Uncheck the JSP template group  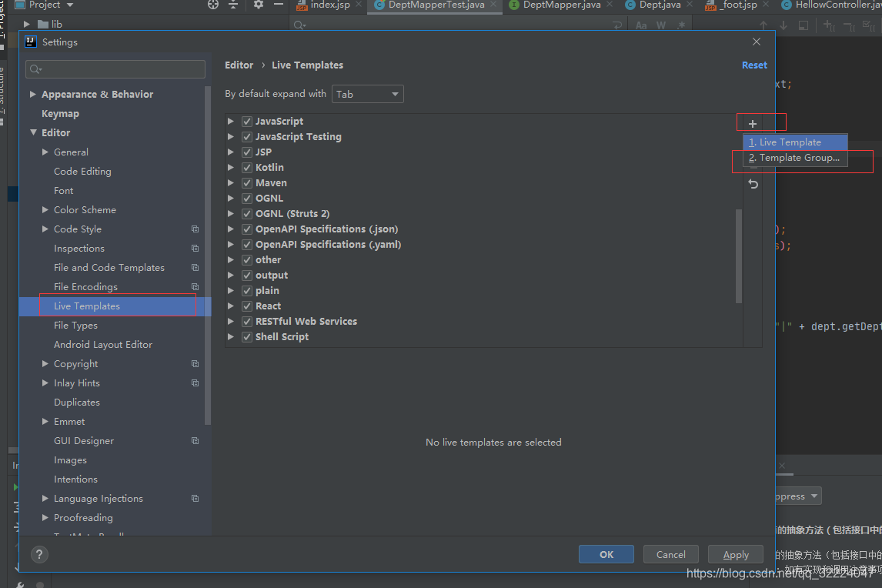pyautogui.click(x=247, y=152)
